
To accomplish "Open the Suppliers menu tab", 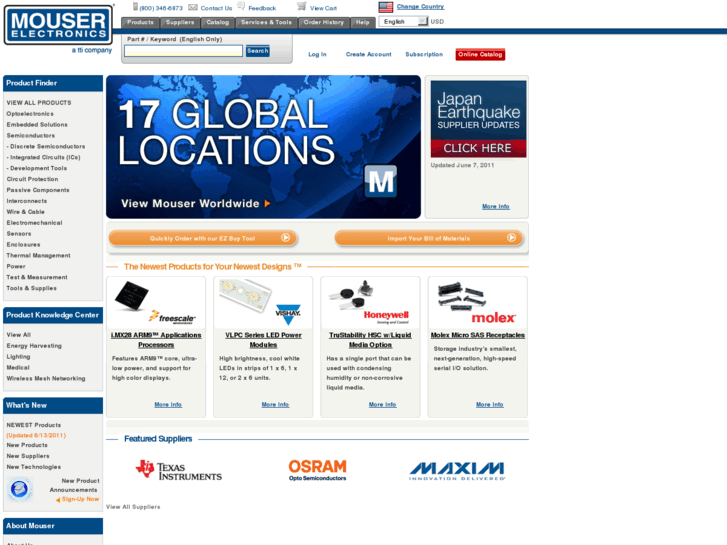I will [x=180, y=22].
